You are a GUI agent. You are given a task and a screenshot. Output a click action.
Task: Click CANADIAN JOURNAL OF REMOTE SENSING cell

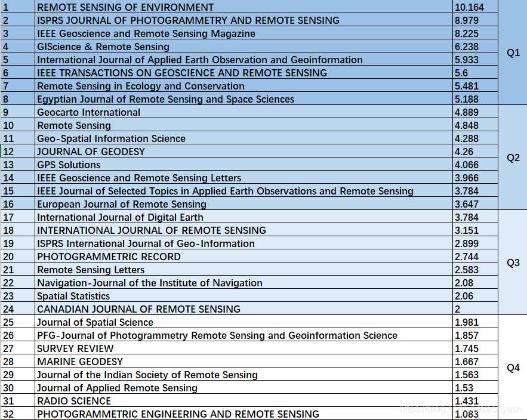pos(244,309)
